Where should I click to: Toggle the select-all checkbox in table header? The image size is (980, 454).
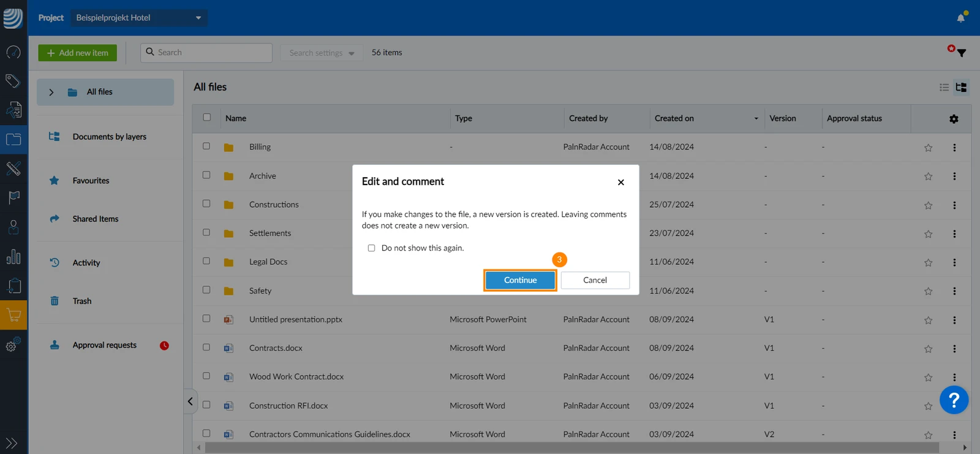point(207,117)
